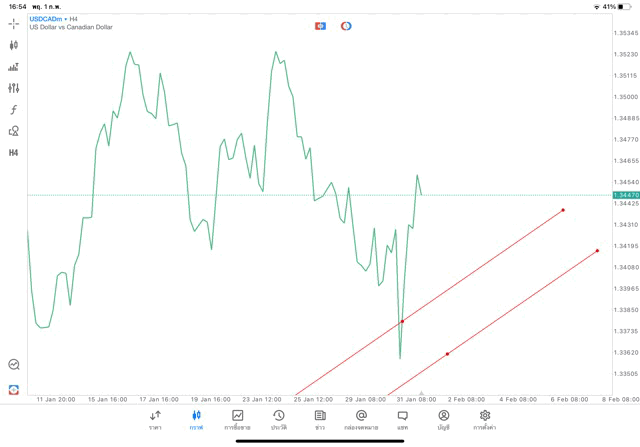The height and width of the screenshot is (447, 640).
Task: Open the chart type candlestick icon
Action: click(x=14, y=45)
